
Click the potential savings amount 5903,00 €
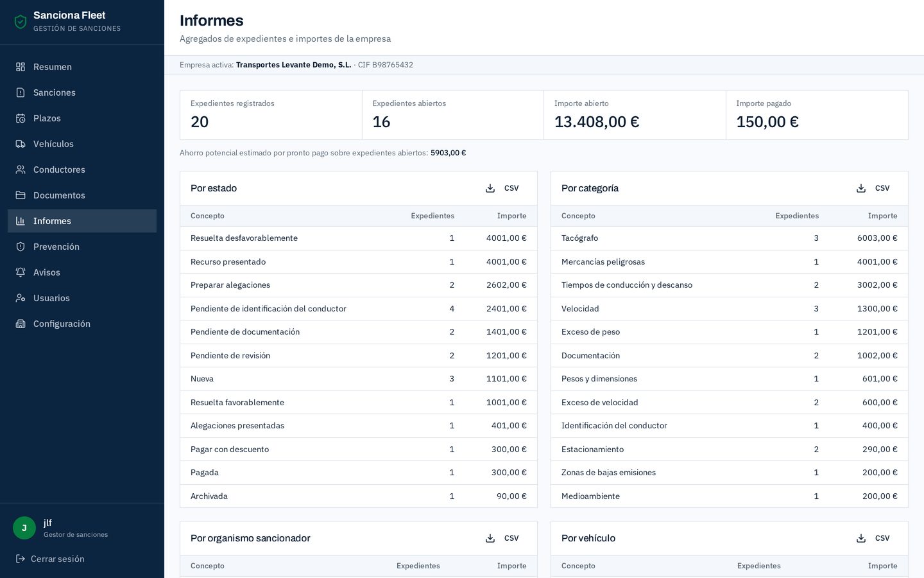click(448, 153)
